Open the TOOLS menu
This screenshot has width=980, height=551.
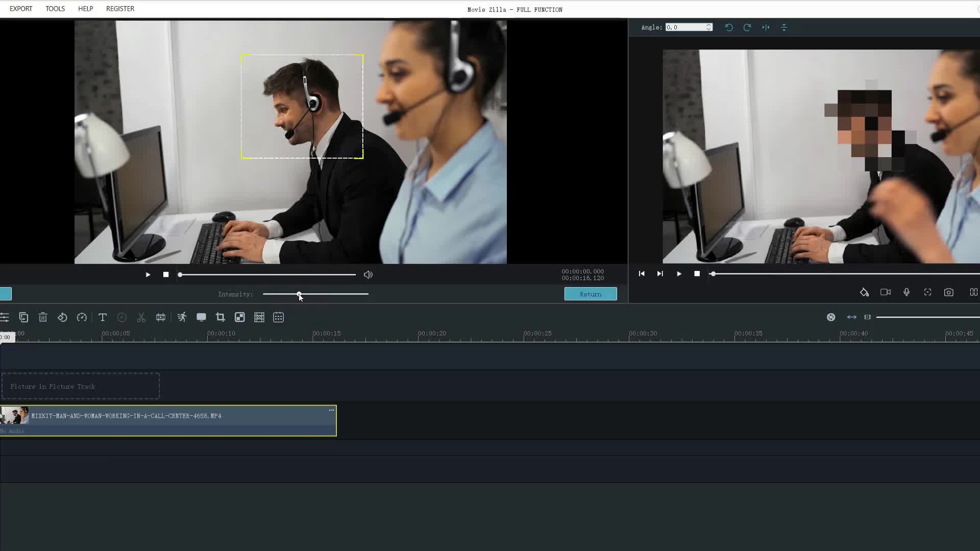click(55, 9)
